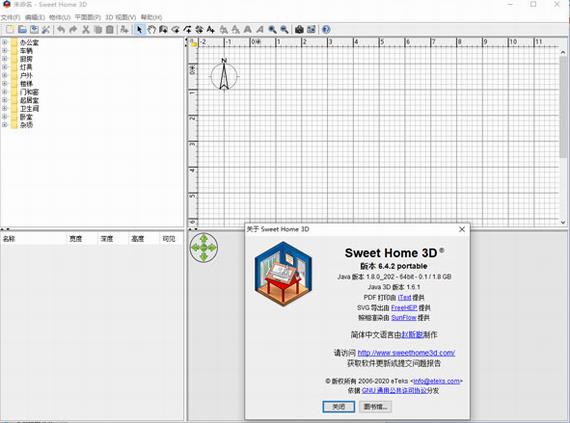Zoom in on the plan

(272, 29)
